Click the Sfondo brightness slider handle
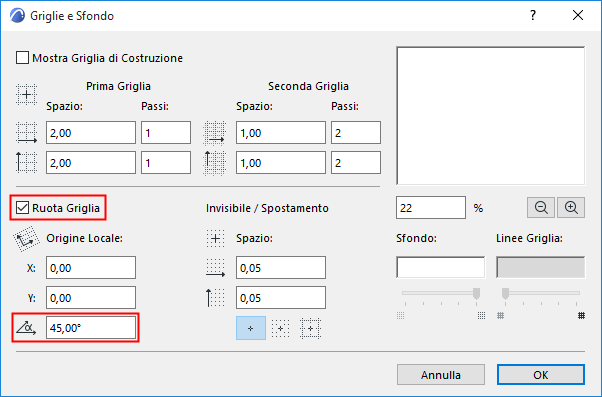 [x=476, y=293]
